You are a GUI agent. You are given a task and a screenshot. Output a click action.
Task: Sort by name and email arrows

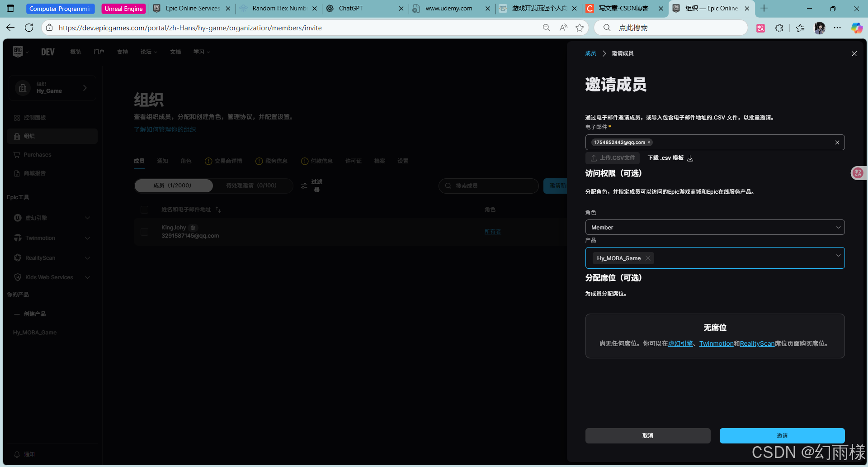(x=218, y=210)
